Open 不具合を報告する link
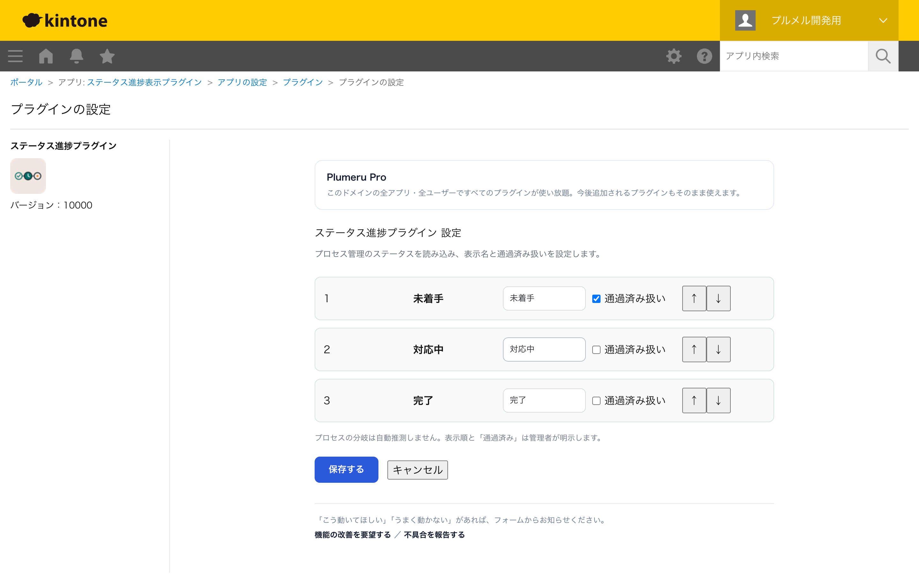The height and width of the screenshot is (588, 919). point(435,534)
